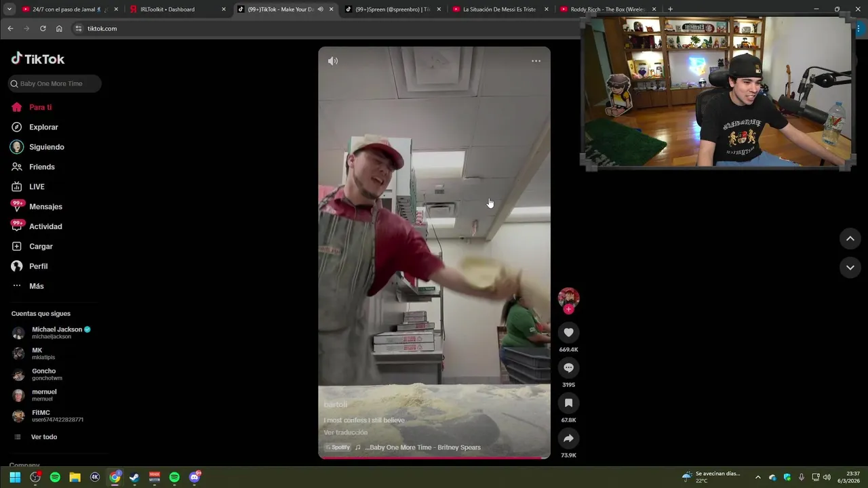Open the bartoli username on the video
This screenshot has width=868, height=488.
[336, 405]
